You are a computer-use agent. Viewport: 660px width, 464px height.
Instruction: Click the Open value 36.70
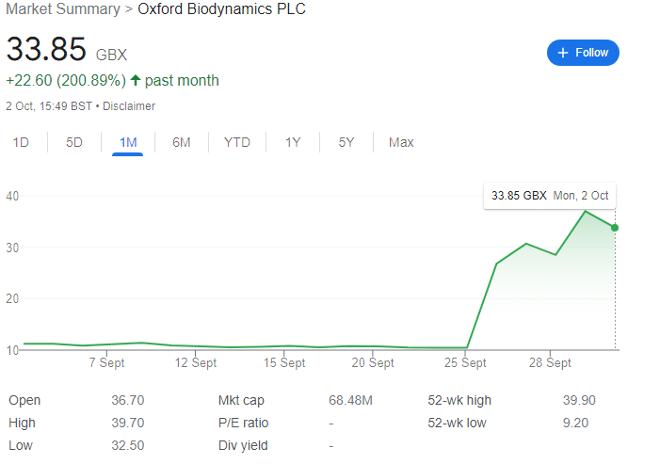coord(128,400)
